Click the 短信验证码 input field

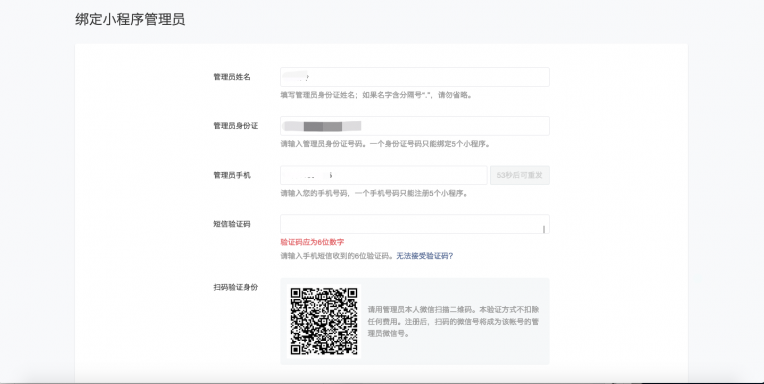click(x=415, y=224)
